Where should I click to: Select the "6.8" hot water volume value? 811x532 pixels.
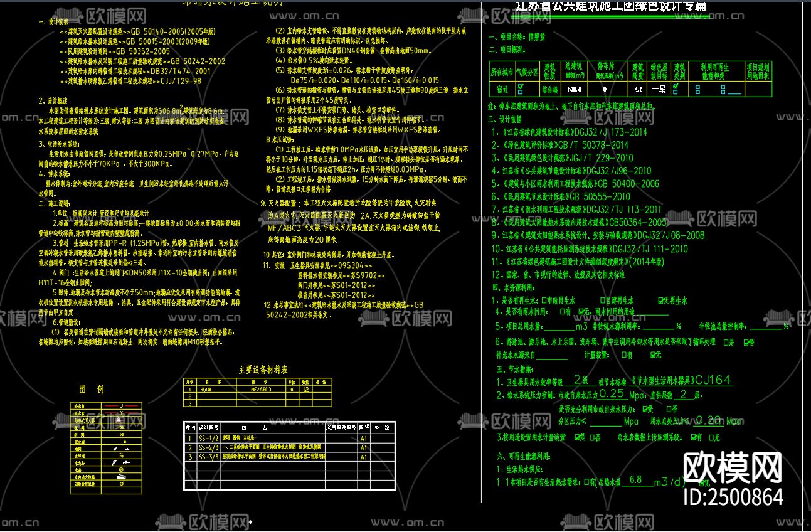click(x=635, y=480)
